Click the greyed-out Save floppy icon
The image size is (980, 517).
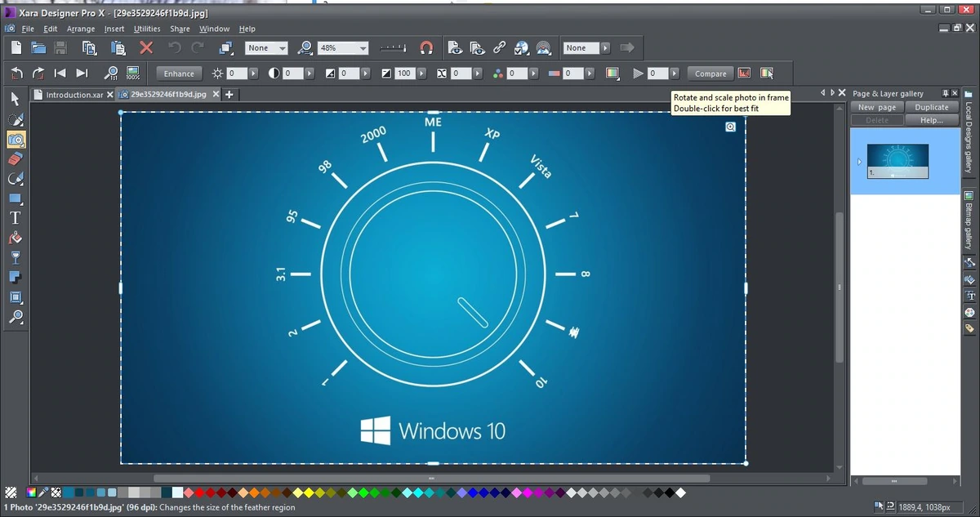pyautogui.click(x=60, y=48)
